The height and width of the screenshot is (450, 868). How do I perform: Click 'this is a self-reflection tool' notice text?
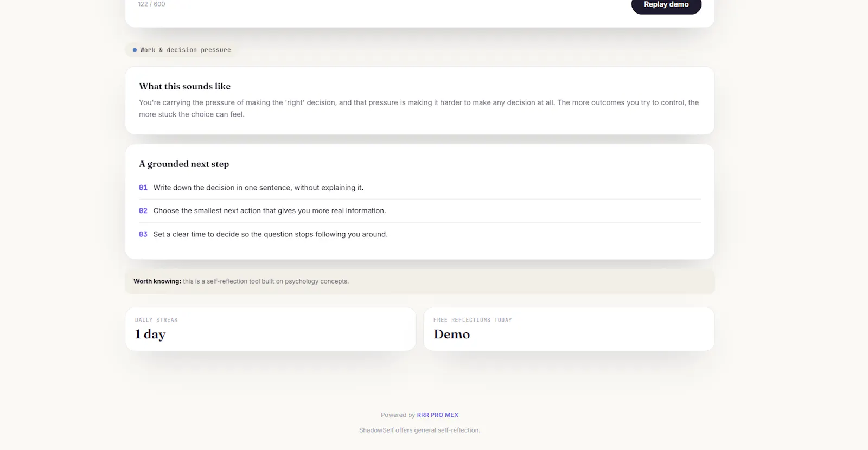point(266,281)
